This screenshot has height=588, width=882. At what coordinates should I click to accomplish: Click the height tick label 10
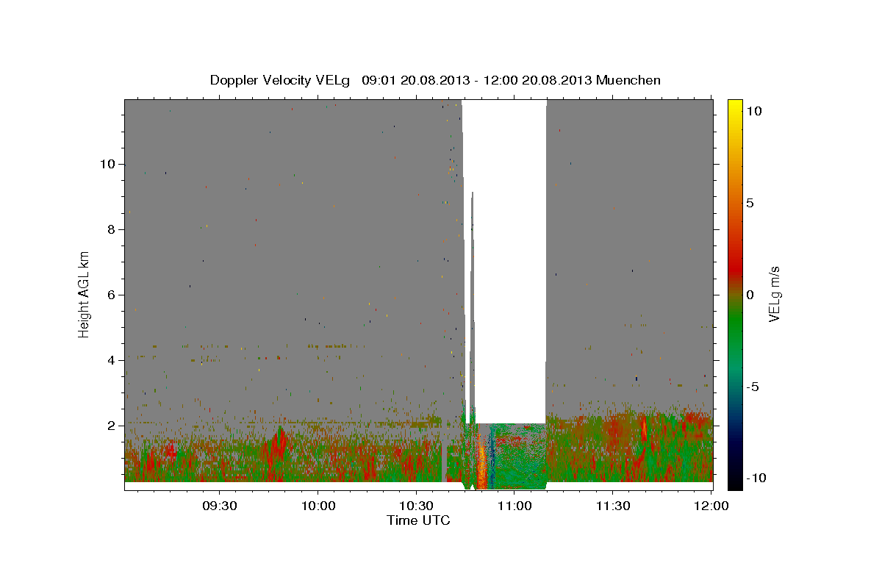107,164
